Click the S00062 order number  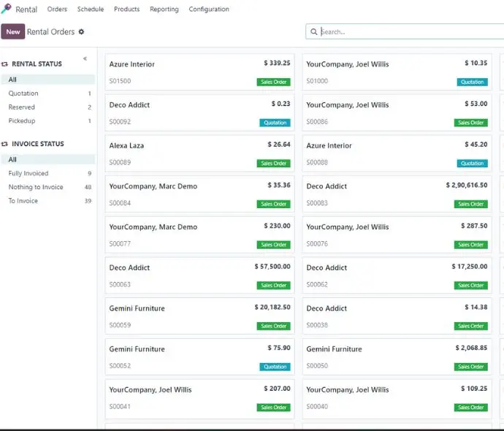(x=317, y=285)
